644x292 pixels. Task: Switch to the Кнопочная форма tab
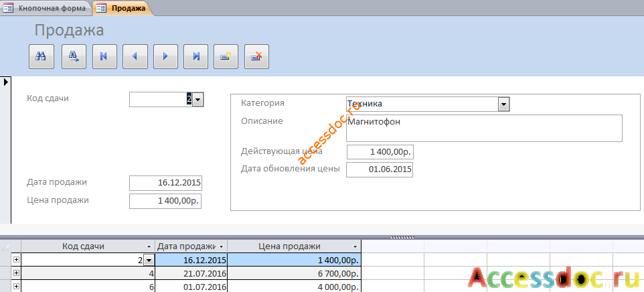coord(47,8)
